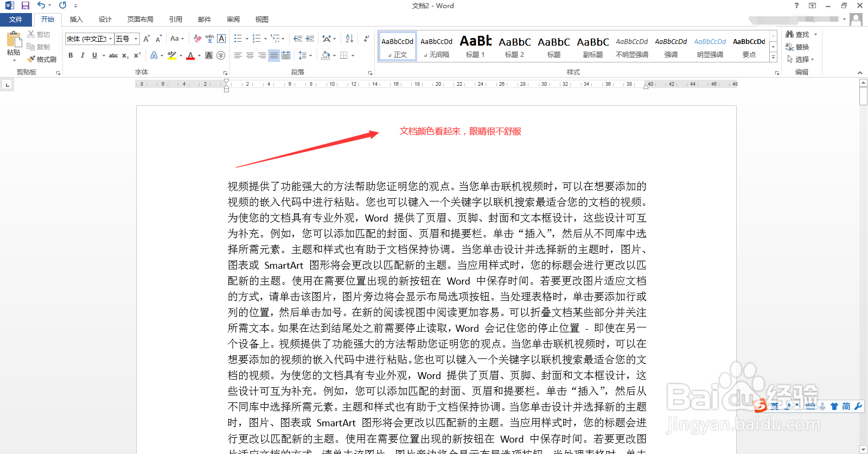Viewport: 868px width, 454px height.
Task: Switch to the Design (设计) tab
Action: pos(105,20)
